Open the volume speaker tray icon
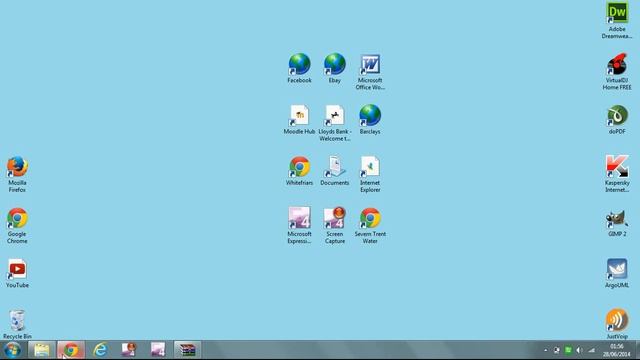This screenshot has width=640, height=360. [579, 350]
